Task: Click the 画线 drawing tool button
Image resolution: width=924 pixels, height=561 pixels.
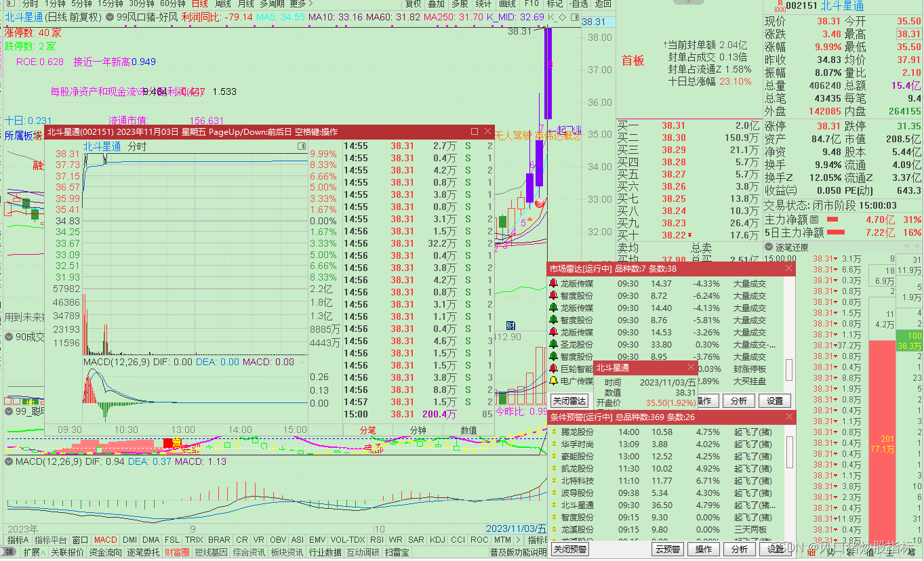Action: click(x=507, y=4)
